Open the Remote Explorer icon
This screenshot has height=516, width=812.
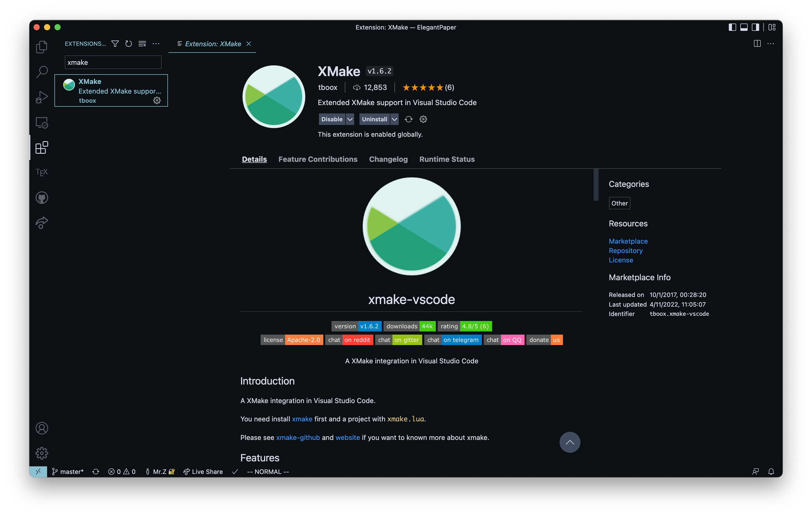click(42, 123)
